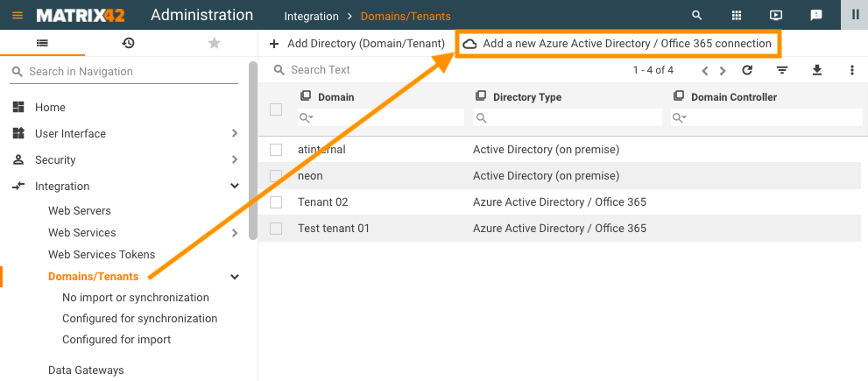The height and width of the screenshot is (381, 868).
Task: Open the video tutorial play icon
Action: click(776, 16)
